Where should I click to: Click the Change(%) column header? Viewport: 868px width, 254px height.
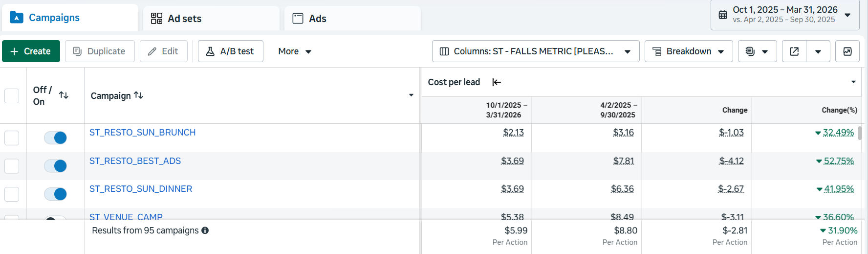tap(839, 110)
